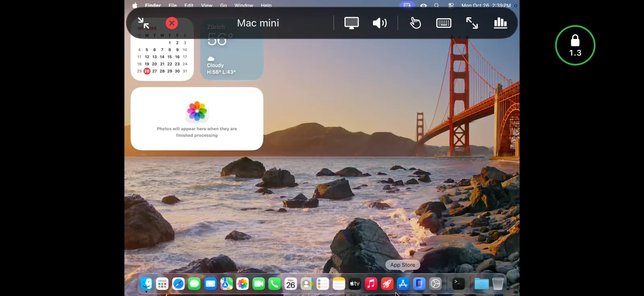Open System Preferences in the Dock

[435, 284]
